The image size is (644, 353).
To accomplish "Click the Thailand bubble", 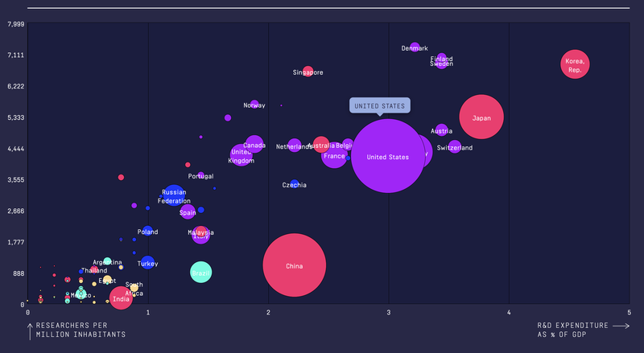I will [94, 270].
